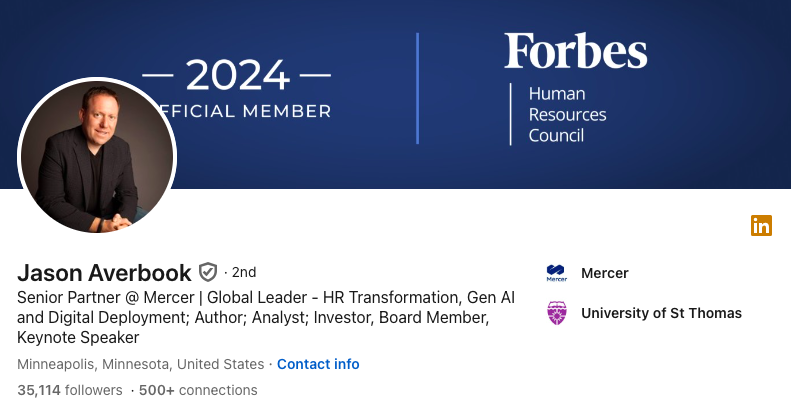Screen dimensions: 791x403
Task: Click the Minneapolis, Minnesota location text
Action: pyautogui.click(x=141, y=364)
